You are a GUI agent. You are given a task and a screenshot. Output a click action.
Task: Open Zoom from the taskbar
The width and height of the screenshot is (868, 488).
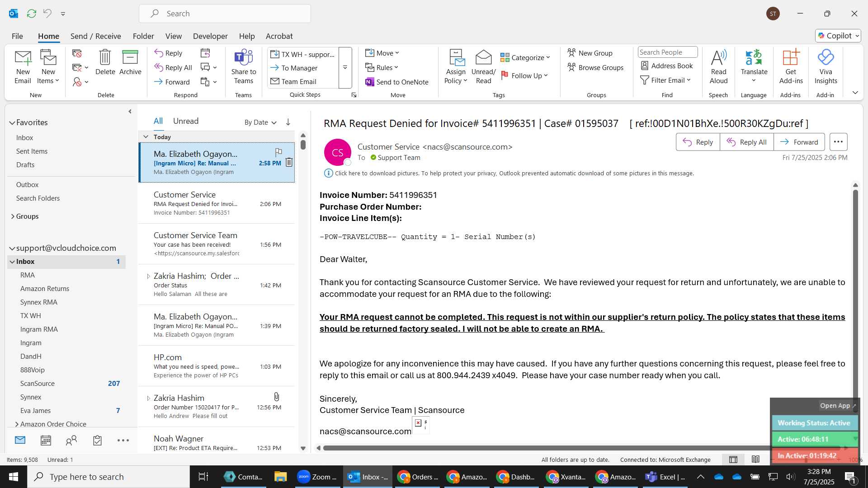pyautogui.click(x=317, y=477)
